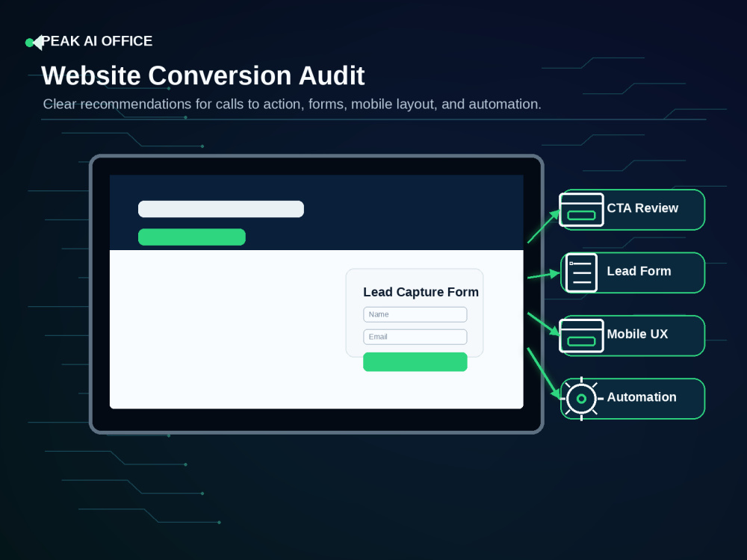Select the CTA Review label
Viewport: 747px width, 560px height.
click(642, 208)
